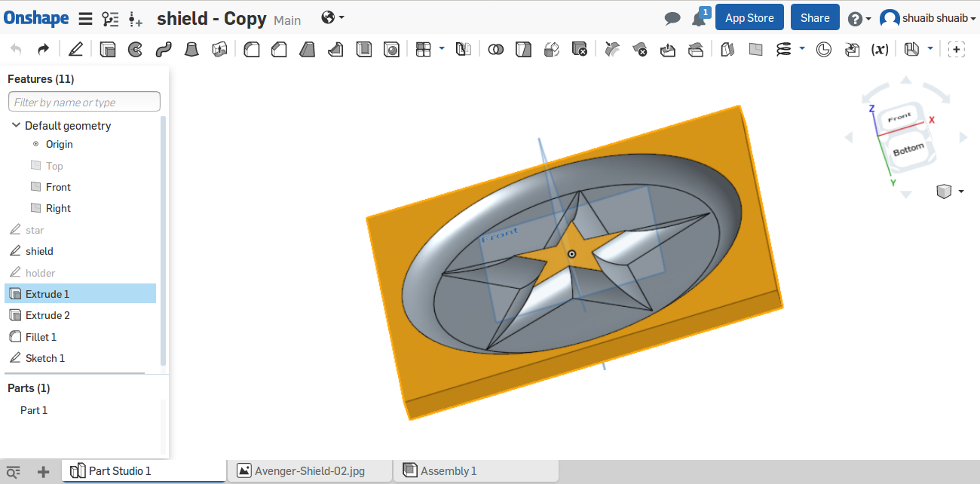Image resolution: width=980 pixels, height=484 pixels.
Task: Open the comments speech bubble
Action: pyautogui.click(x=672, y=19)
